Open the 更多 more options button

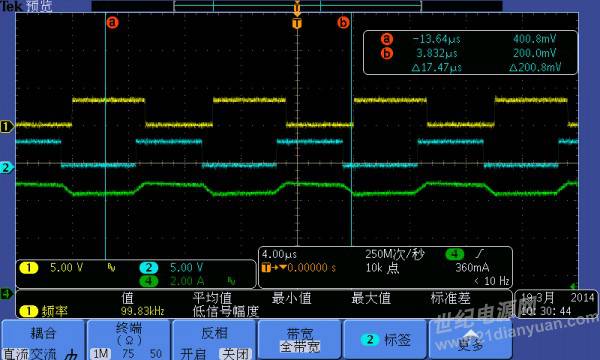(471, 340)
